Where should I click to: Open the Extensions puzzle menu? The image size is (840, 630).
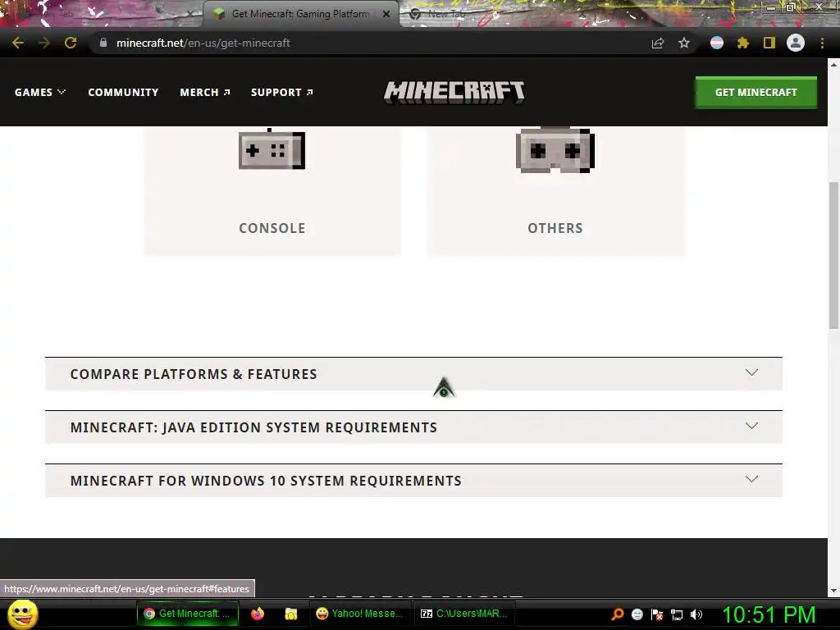point(743,43)
